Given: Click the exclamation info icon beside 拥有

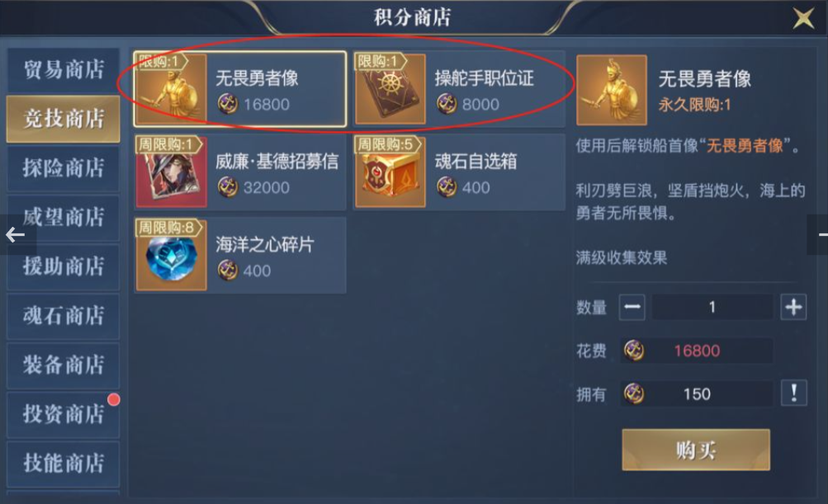Looking at the screenshot, I should [793, 393].
